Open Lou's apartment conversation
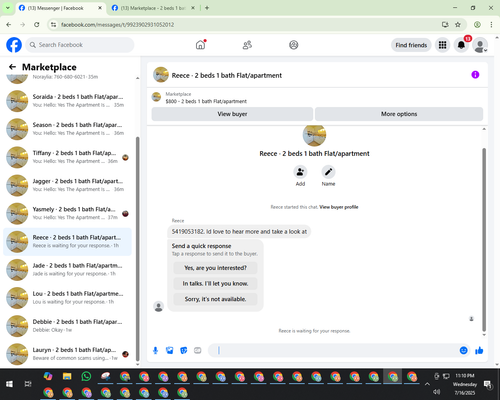The image size is (500, 400). [67, 298]
